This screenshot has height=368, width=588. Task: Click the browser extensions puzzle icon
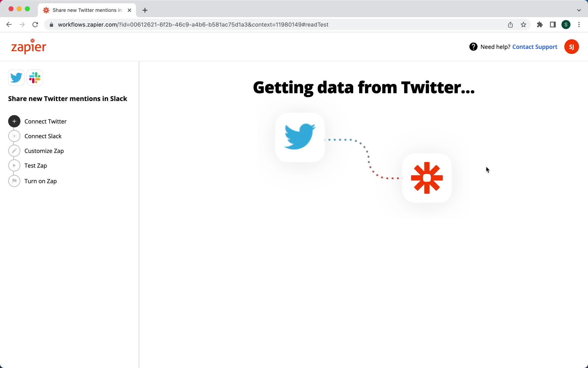pyautogui.click(x=540, y=25)
